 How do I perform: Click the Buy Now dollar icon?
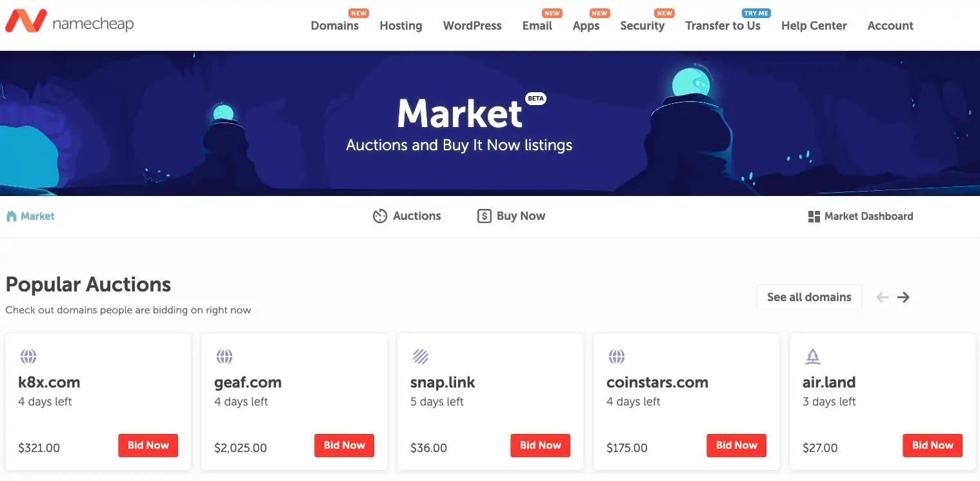point(484,215)
